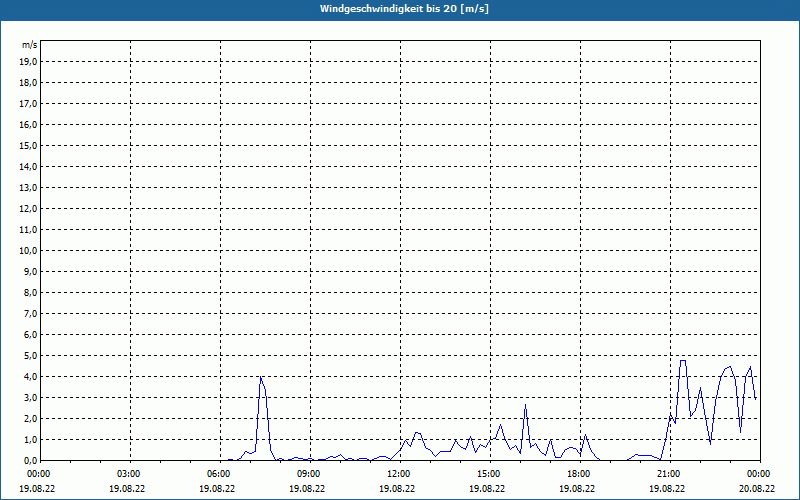The width and height of the screenshot is (800, 500).
Task: Click the '17,0' y-axis value
Action: point(29,104)
